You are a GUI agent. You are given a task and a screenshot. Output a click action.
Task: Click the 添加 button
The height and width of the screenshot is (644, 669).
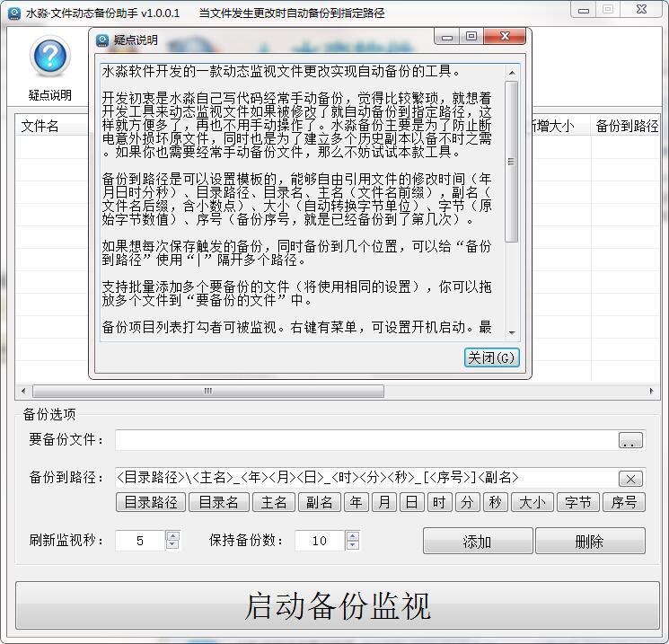(x=478, y=541)
